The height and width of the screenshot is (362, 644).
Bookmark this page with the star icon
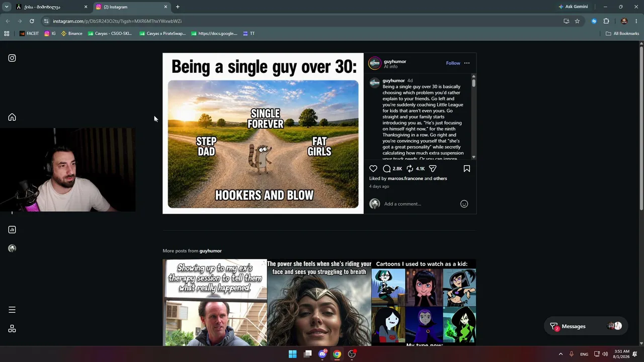point(577,21)
